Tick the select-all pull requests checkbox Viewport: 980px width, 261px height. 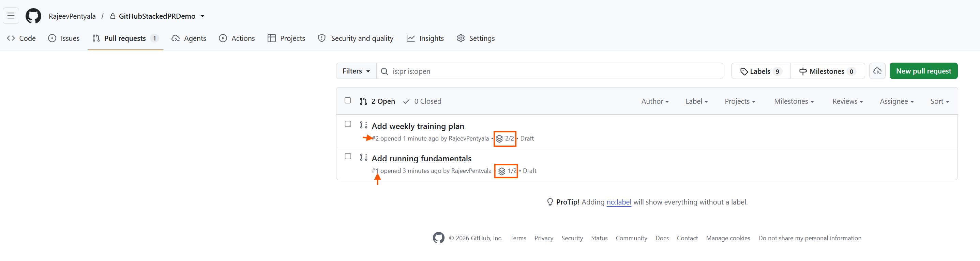pos(348,100)
